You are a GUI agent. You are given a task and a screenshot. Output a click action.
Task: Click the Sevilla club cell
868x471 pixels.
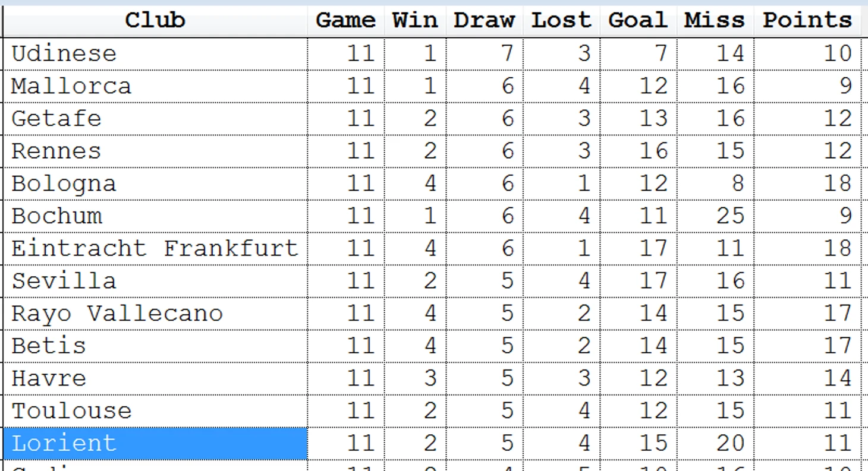point(155,281)
